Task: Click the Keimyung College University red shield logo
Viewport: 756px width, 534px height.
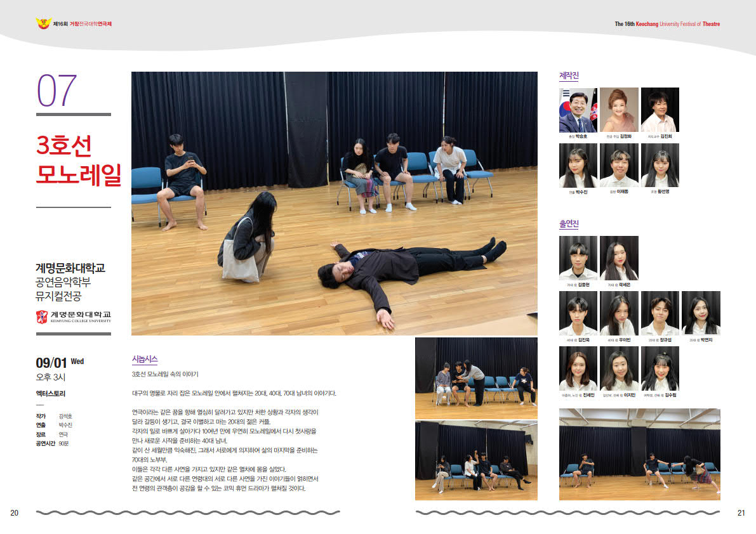Action: [43, 316]
